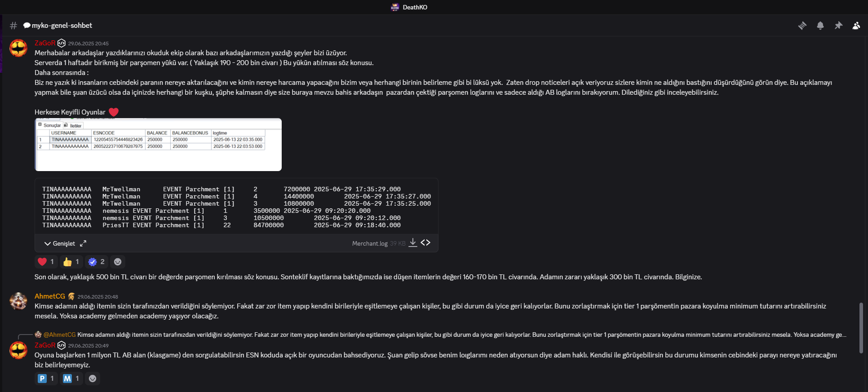This screenshot has height=392, width=868.
Task: Open the threads icon in channel header
Action: pyautogui.click(x=802, y=26)
